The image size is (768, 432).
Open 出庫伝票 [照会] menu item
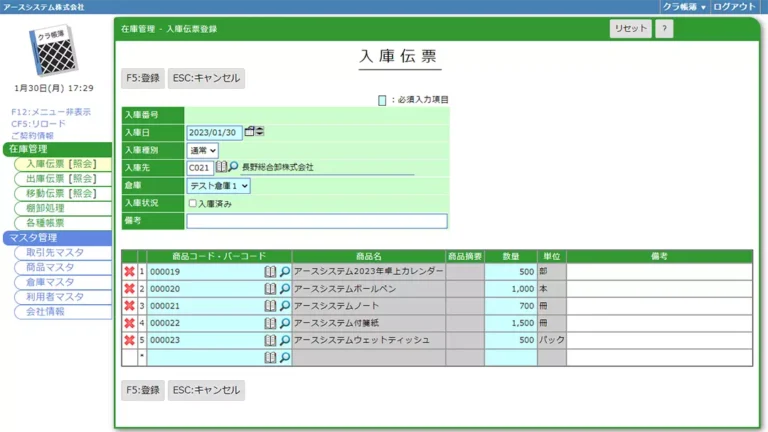pyautogui.click(x=62, y=179)
